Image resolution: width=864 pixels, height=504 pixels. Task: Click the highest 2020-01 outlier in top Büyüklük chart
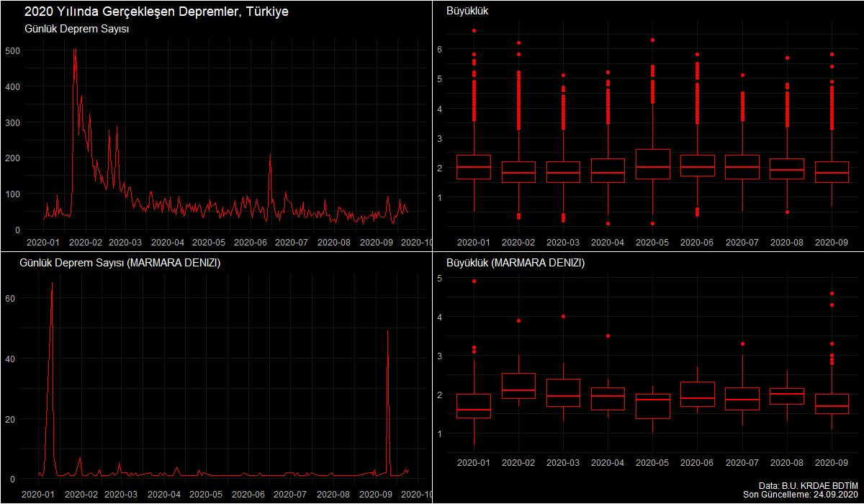click(474, 31)
